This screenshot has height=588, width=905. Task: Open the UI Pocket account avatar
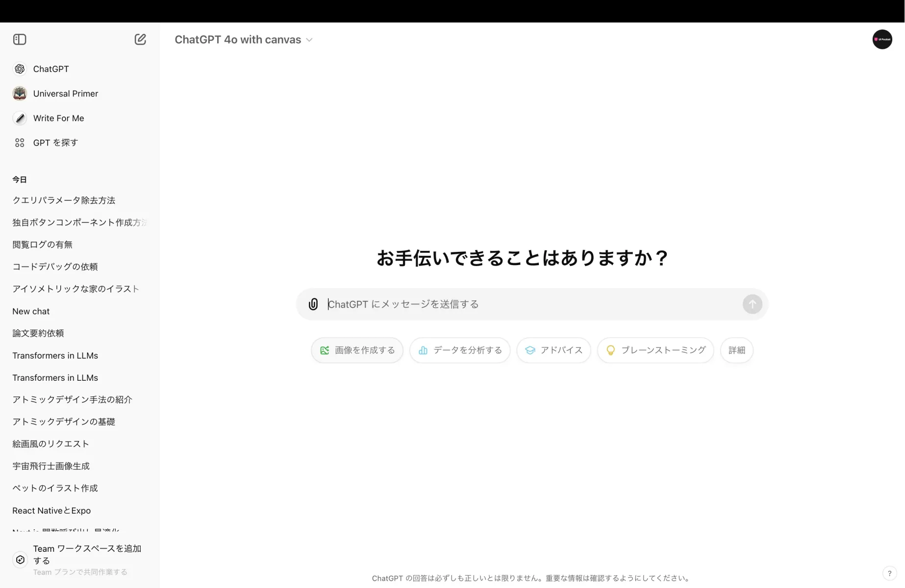(882, 39)
